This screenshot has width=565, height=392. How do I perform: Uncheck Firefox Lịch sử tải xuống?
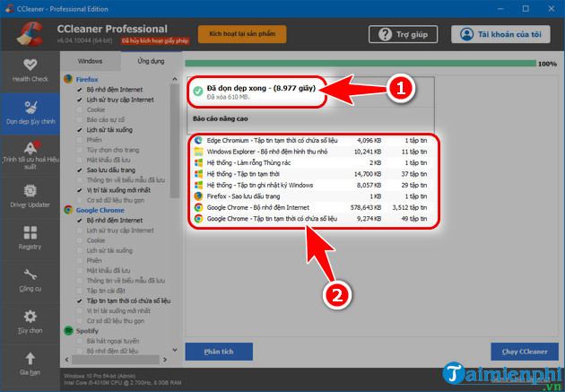[80, 130]
